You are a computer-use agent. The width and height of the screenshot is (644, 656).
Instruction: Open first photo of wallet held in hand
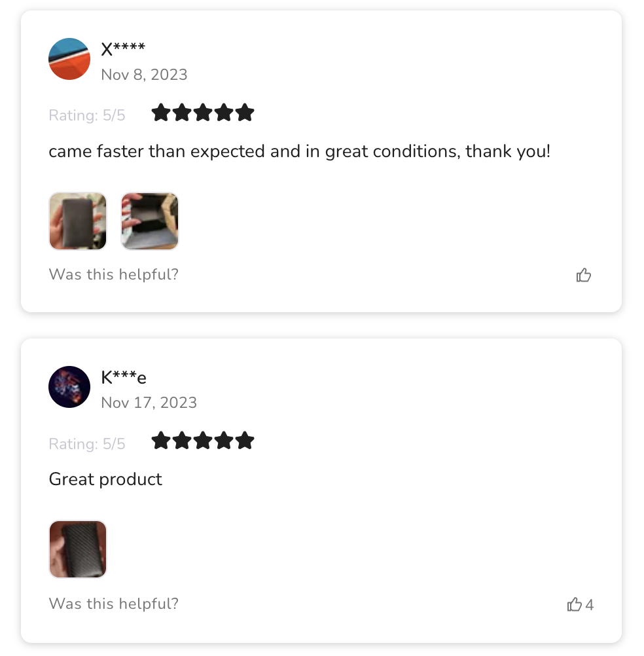(x=78, y=221)
